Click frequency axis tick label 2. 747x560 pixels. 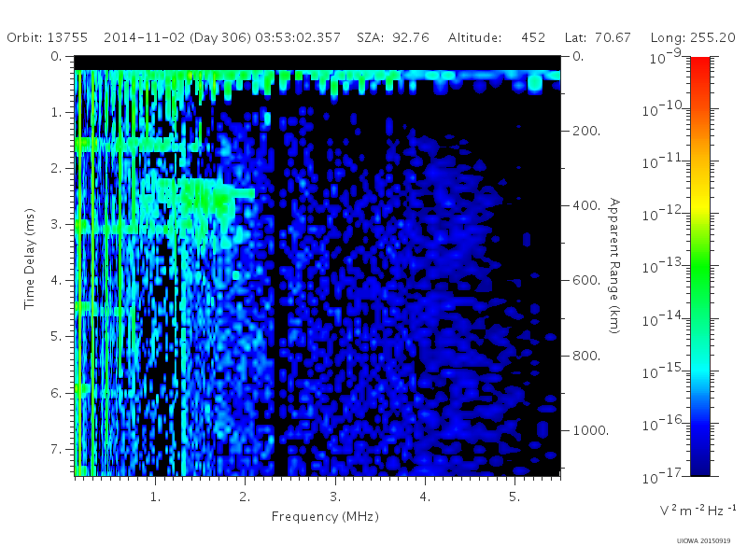click(x=245, y=497)
